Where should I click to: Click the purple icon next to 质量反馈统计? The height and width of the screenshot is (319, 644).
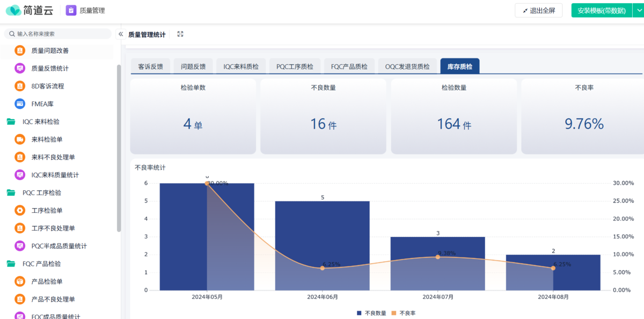[20, 68]
